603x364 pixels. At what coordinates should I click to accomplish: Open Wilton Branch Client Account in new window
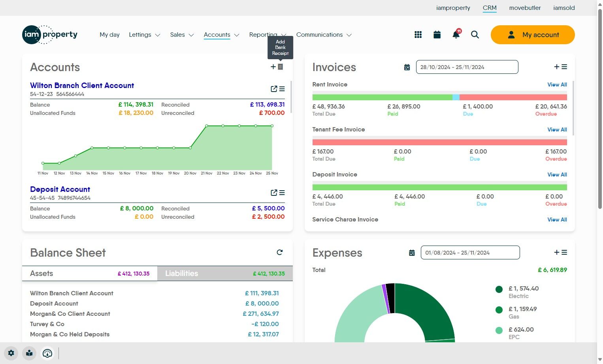274,89
